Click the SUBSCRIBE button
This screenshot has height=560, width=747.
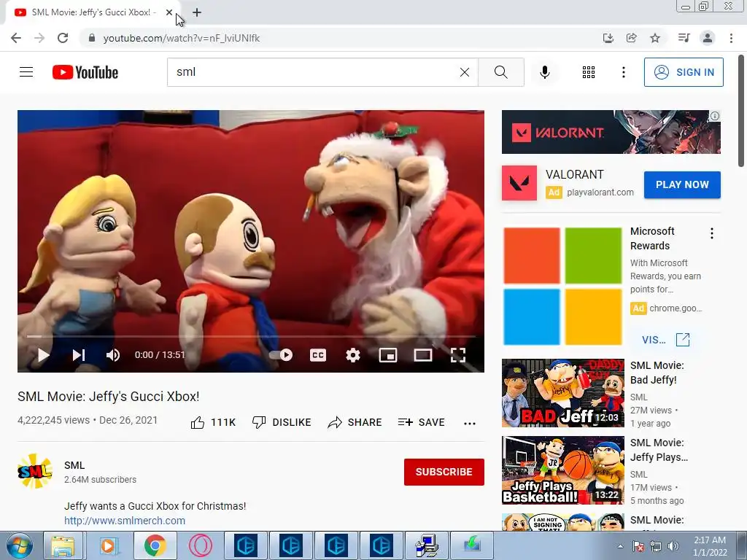coord(444,472)
